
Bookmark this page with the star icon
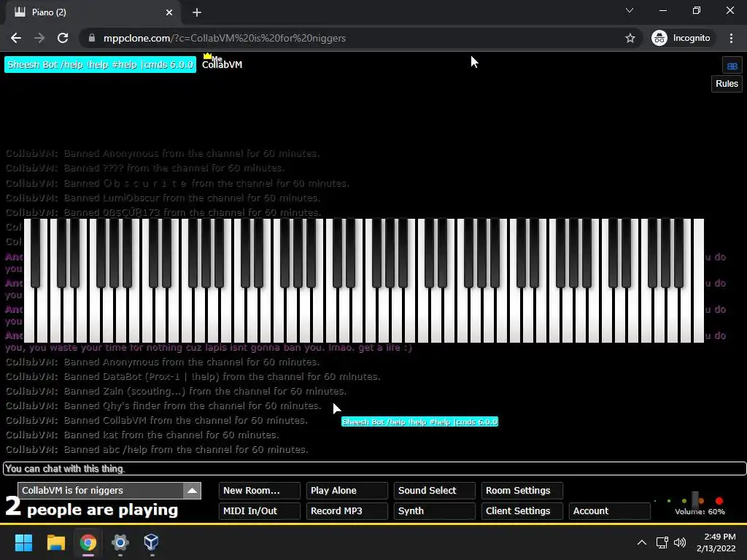click(x=630, y=38)
